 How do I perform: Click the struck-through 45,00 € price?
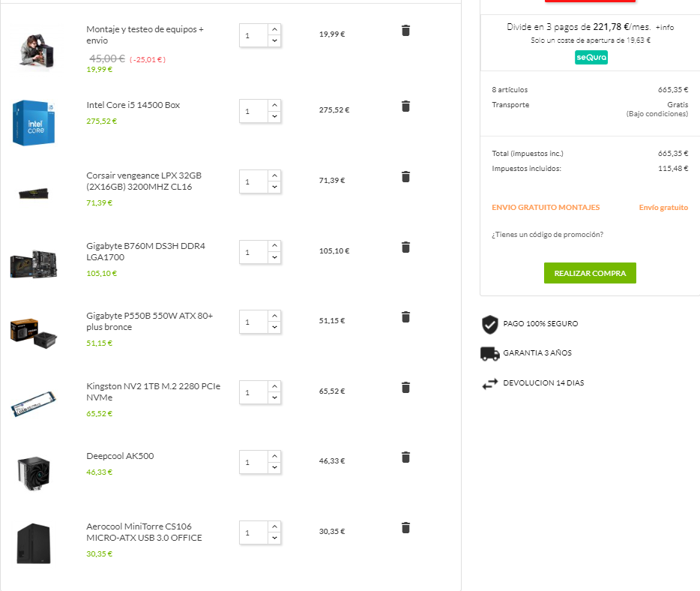coord(107,58)
